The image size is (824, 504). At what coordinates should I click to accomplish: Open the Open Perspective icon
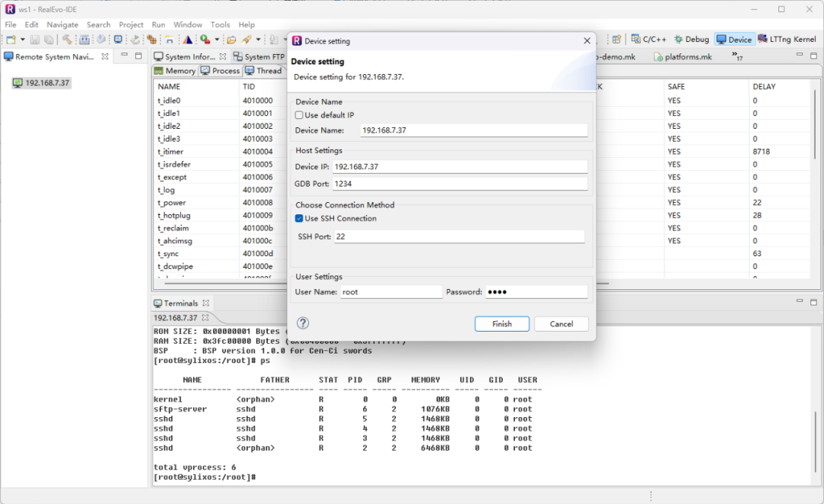coord(616,40)
